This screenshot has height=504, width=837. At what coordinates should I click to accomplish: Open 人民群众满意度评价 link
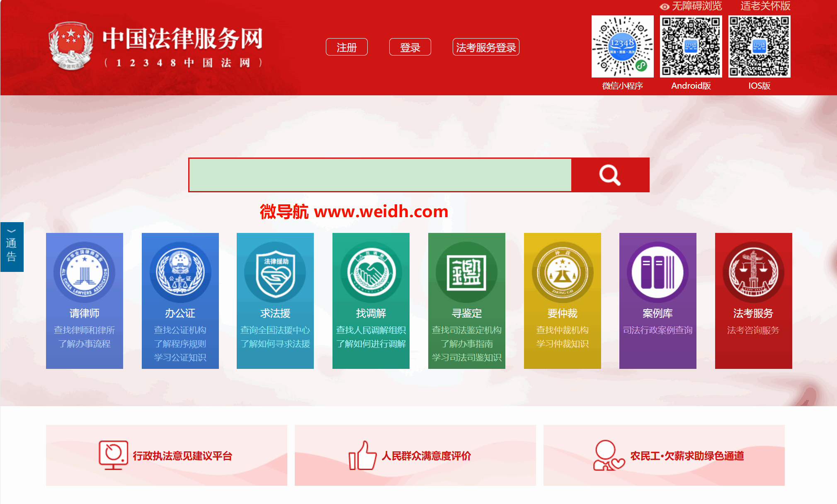426,456
